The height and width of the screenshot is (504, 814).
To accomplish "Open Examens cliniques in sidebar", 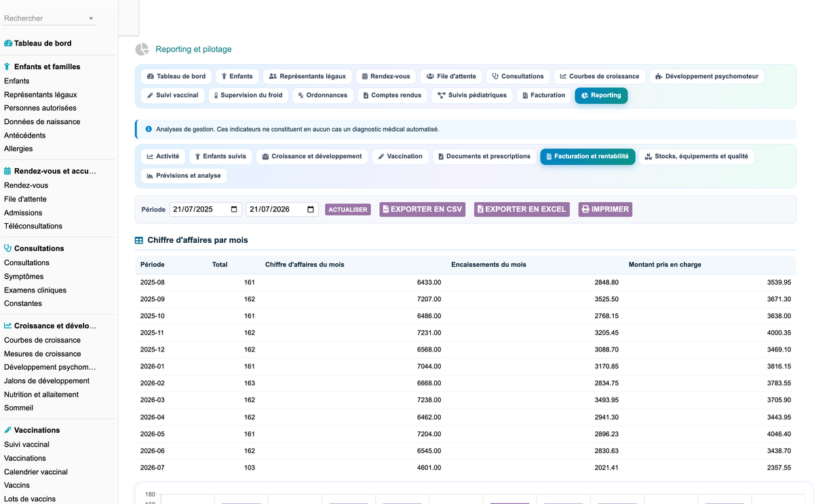I will [x=35, y=290].
